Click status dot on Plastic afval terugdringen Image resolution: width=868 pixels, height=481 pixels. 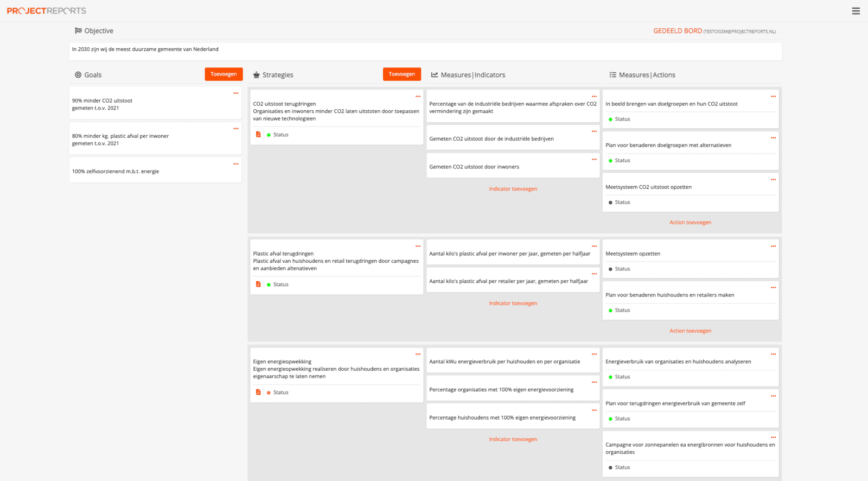(x=269, y=285)
